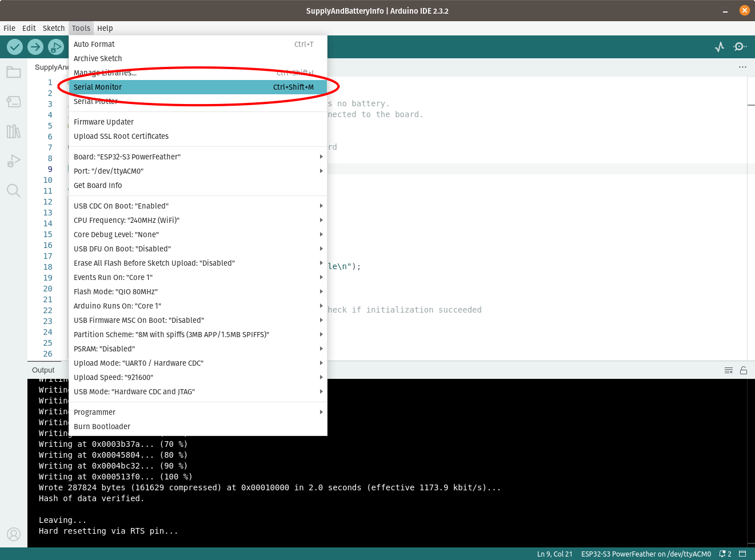Open the Serial Plotter icon at top right
Viewport: 755px width, 560px height.
click(x=719, y=47)
